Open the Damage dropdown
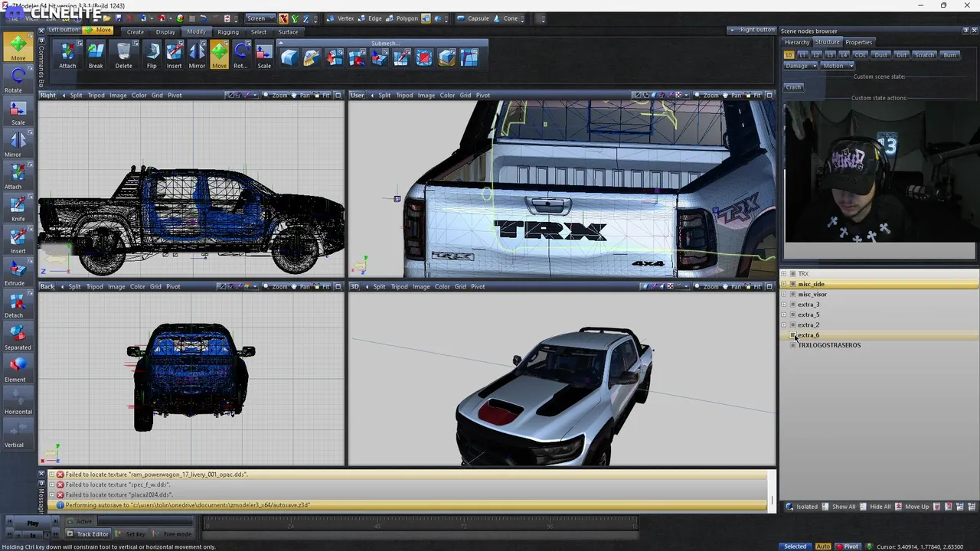This screenshot has height=551, width=980. pos(800,66)
